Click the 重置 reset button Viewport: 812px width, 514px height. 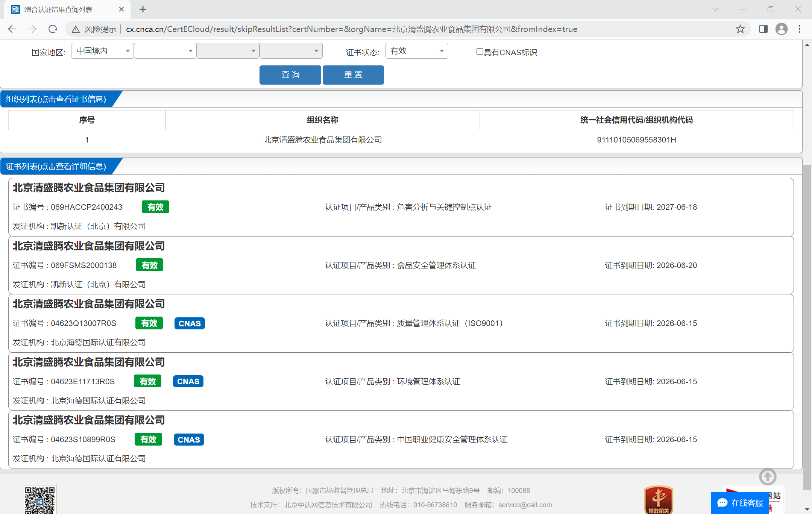(x=353, y=75)
